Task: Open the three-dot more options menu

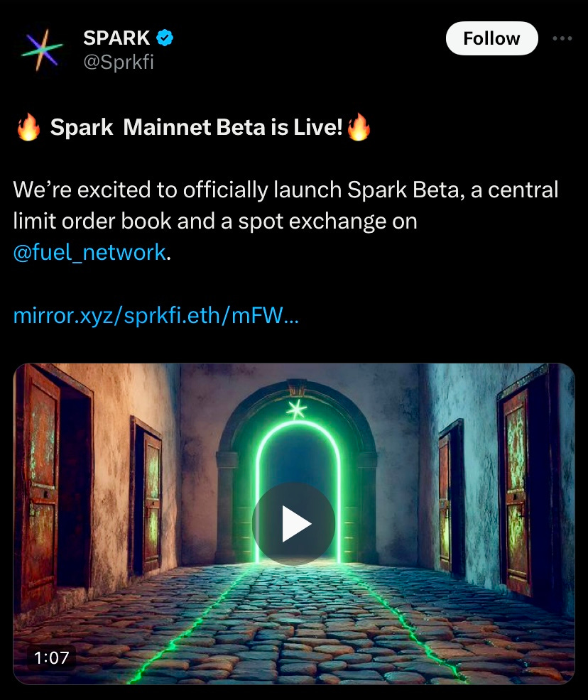Action: click(562, 38)
